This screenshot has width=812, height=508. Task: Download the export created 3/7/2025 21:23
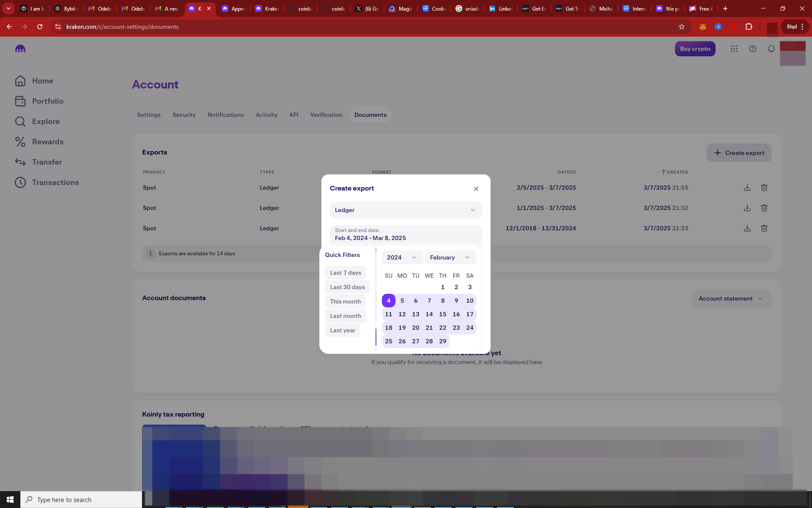tap(747, 228)
